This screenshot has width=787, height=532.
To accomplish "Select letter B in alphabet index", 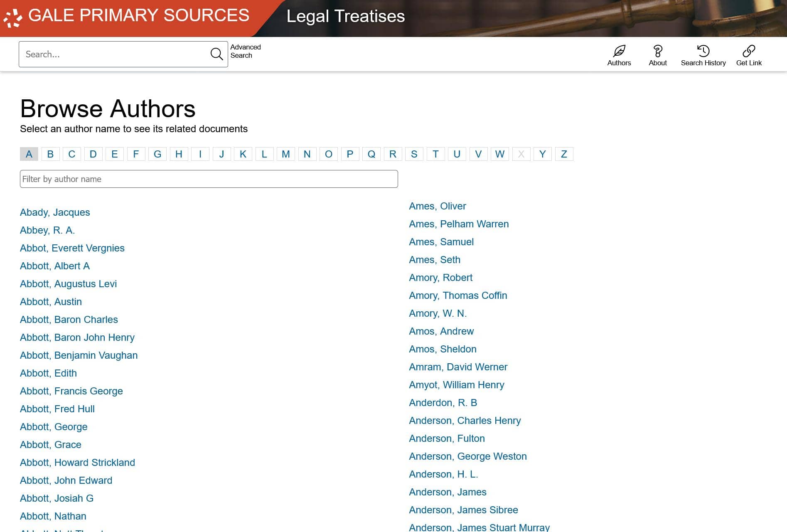I will (50, 154).
